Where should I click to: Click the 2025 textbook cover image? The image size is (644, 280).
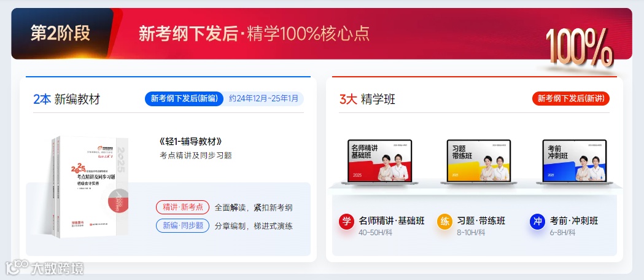click(90, 187)
